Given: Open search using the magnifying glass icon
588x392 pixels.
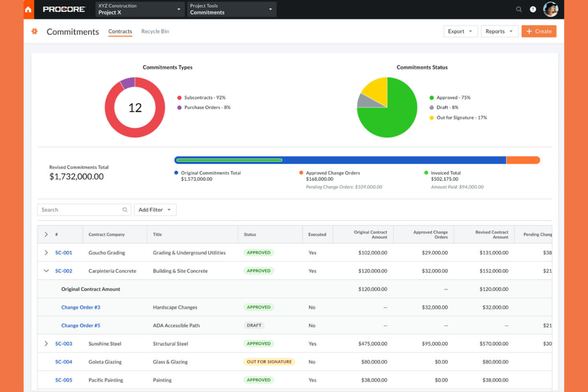Looking at the screenshot, I should 519,9.
